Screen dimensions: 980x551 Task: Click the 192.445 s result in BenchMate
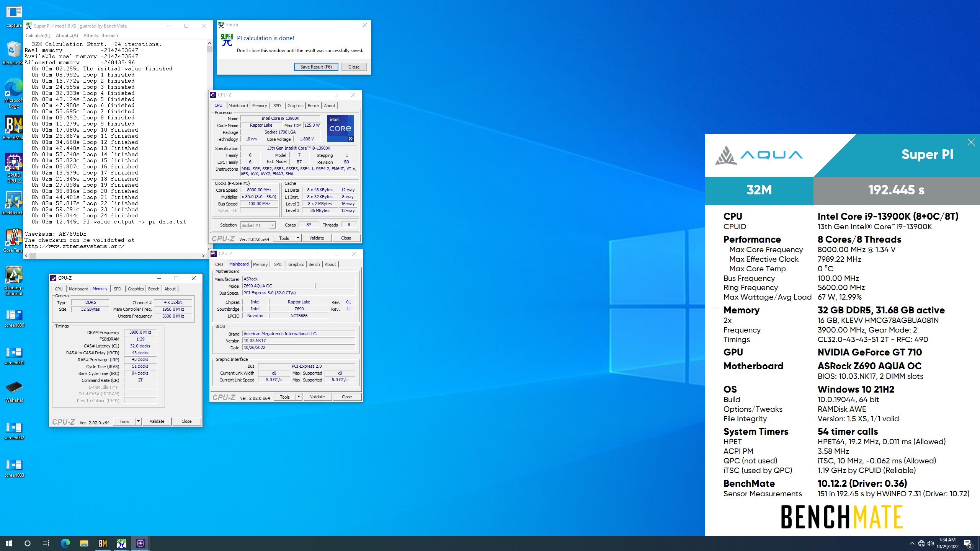tap(896, 190)
